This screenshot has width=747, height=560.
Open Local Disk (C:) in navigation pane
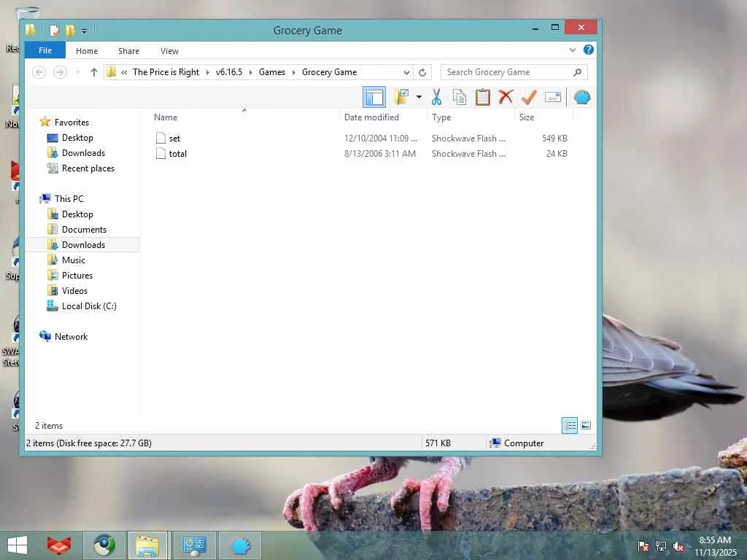click(89, 306)
